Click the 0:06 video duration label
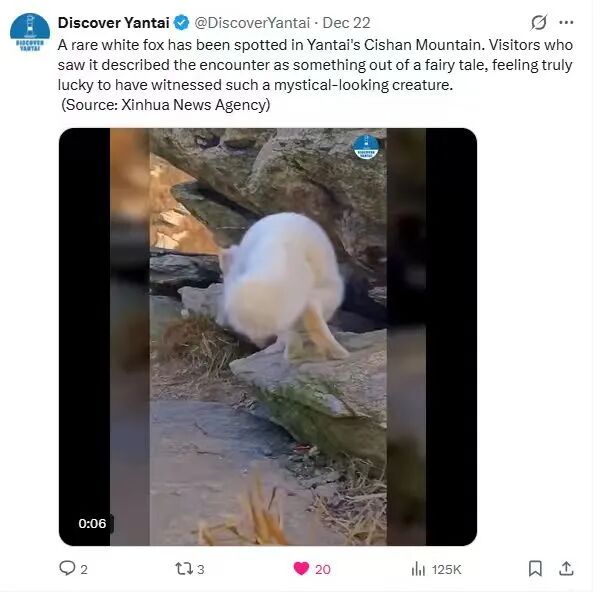The image size is (601, 592). tap(92, 523)
